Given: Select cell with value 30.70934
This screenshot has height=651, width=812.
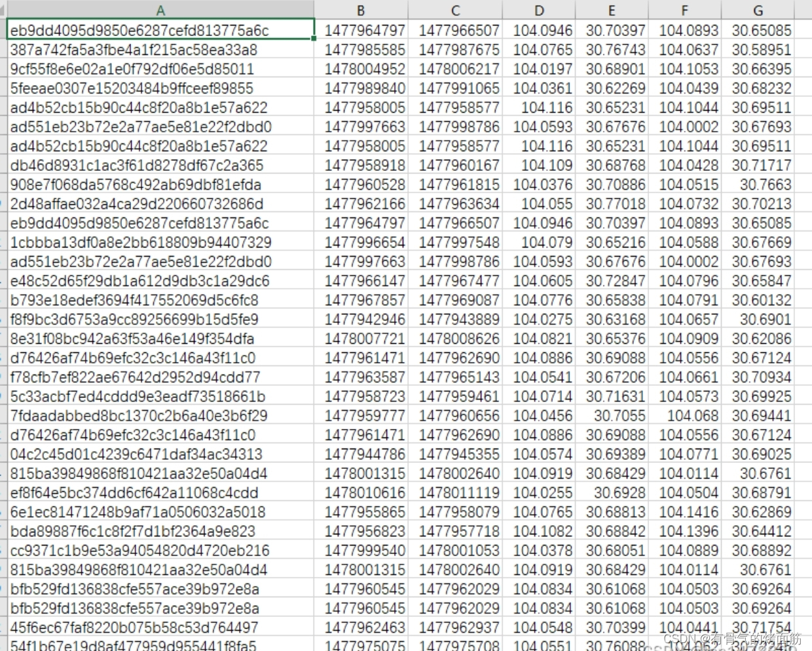Looking at the screenshot, I should point(758,377).
